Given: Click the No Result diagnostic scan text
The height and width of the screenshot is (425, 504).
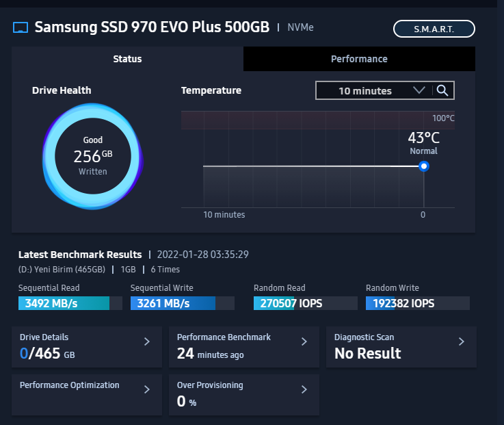Looking at the screenshot, I should click(368, 354).
